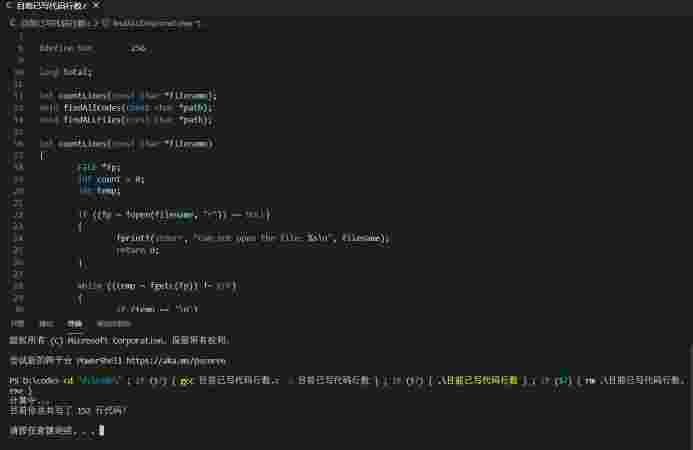Select the 终端 panel tab
Image resolution: width=693 pixels, height=450 pixels.
tap(75, 324)
